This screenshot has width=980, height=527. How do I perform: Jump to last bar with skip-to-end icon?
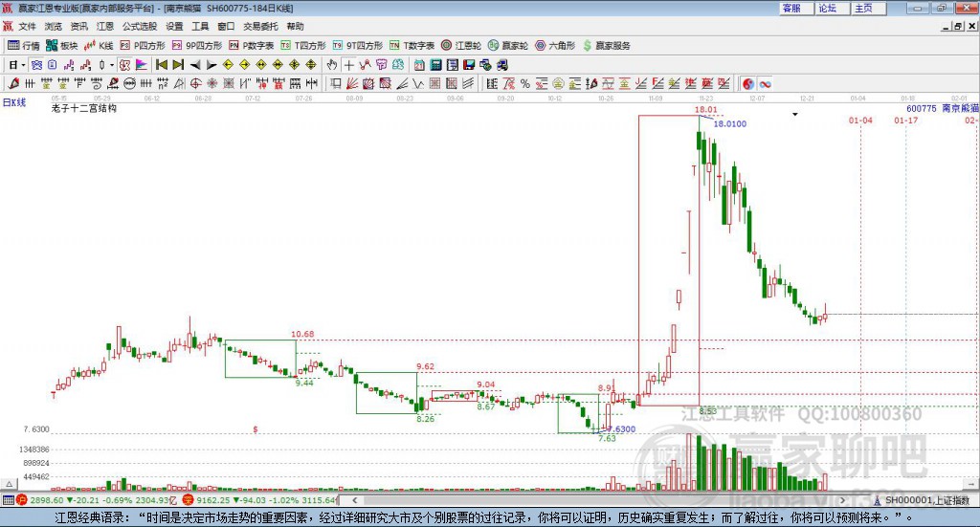point(178,65)
